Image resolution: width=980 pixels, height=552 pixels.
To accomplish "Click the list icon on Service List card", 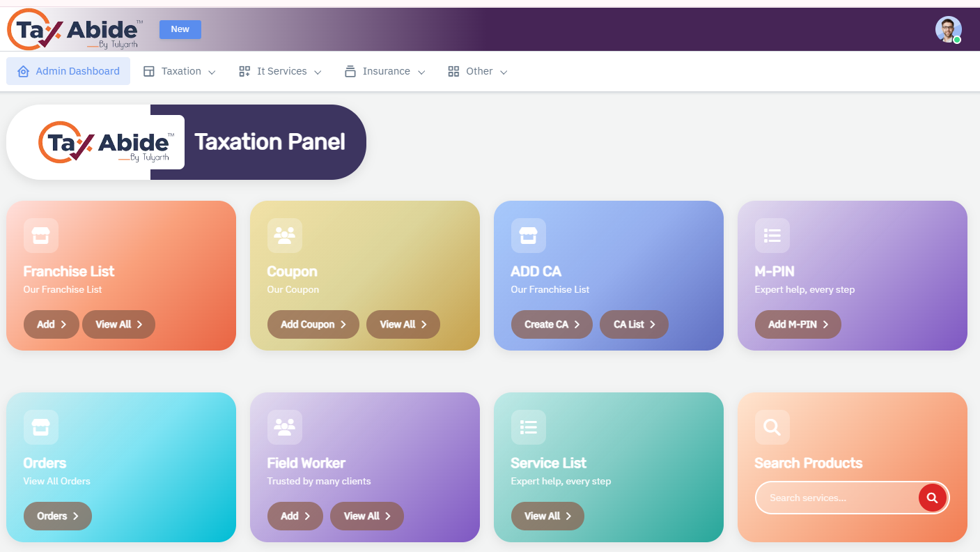I will (x=529, y=427).
